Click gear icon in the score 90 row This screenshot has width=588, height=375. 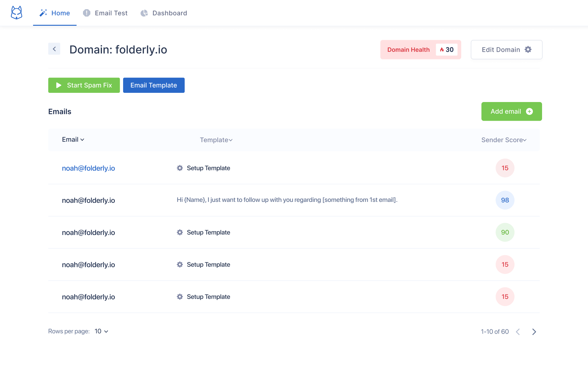point(180,232)
